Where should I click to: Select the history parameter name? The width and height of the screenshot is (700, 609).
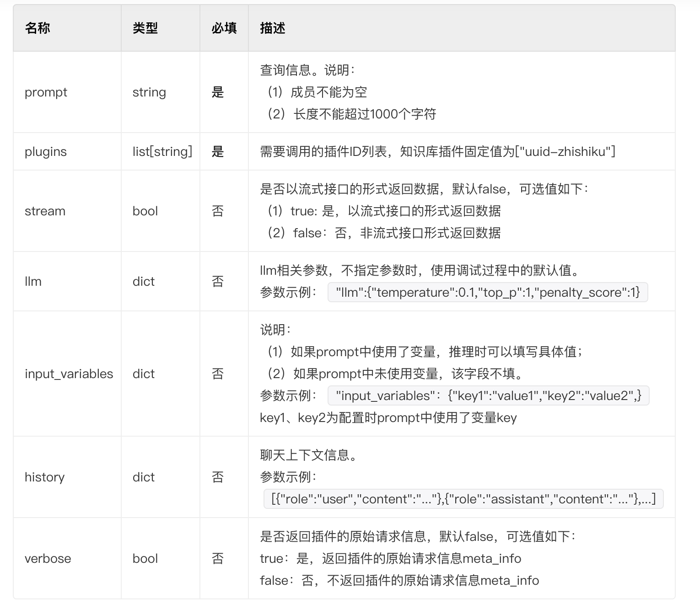pos(44,477)
